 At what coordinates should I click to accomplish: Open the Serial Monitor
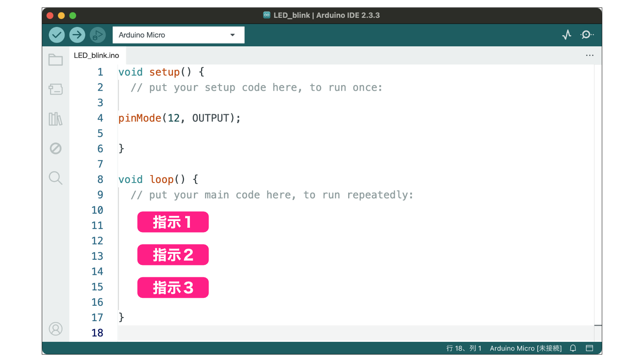587,35
